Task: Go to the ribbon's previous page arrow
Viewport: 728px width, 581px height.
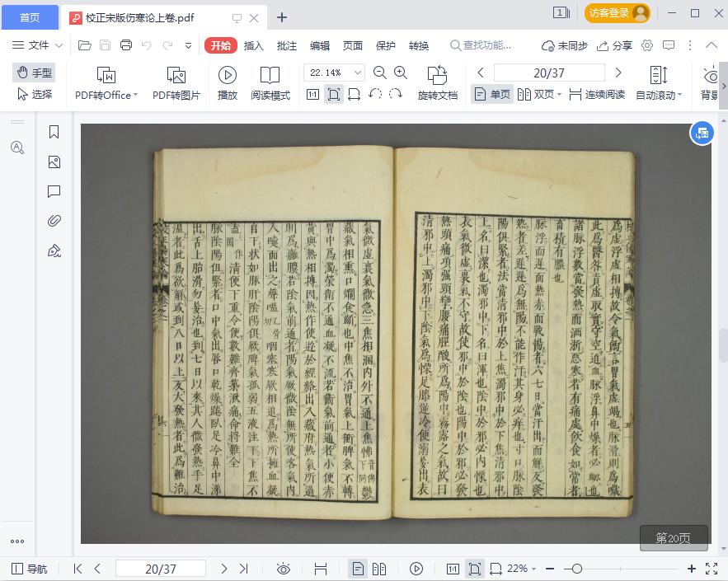Action: pos(481,73)
